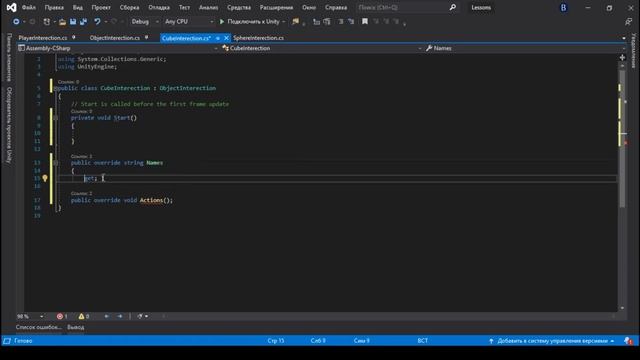
Task: Click the split editor icon above scrollbar
Action: (x=622, y=58)
